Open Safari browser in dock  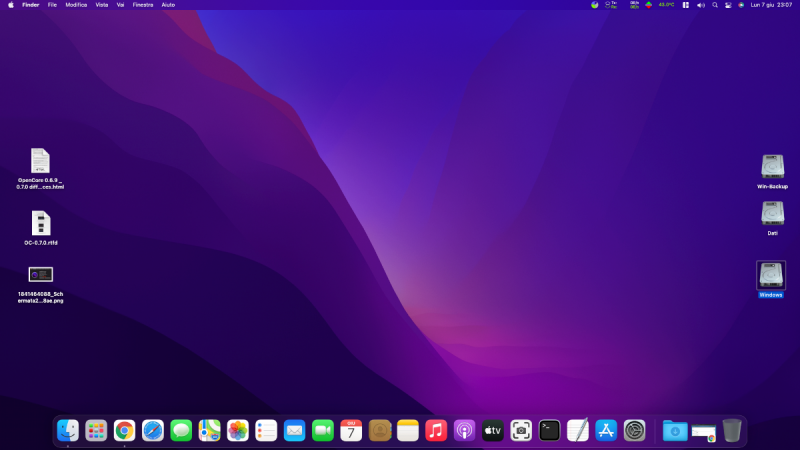point(153,430)
